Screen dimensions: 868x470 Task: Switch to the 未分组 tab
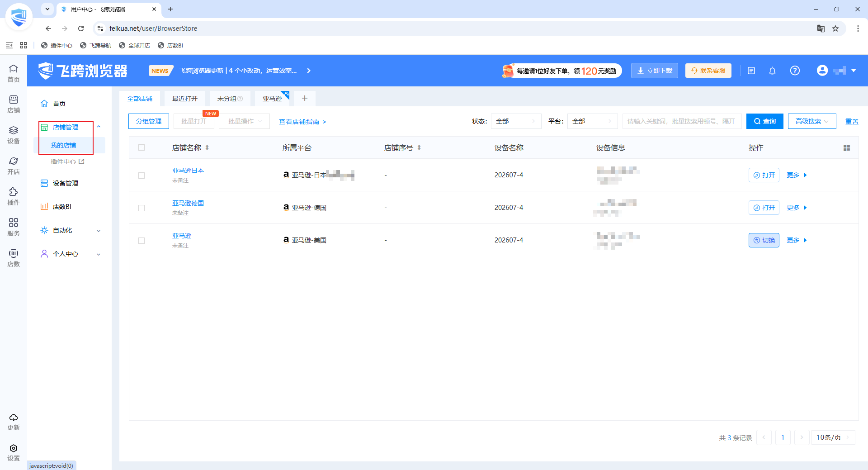pos(230,99)
